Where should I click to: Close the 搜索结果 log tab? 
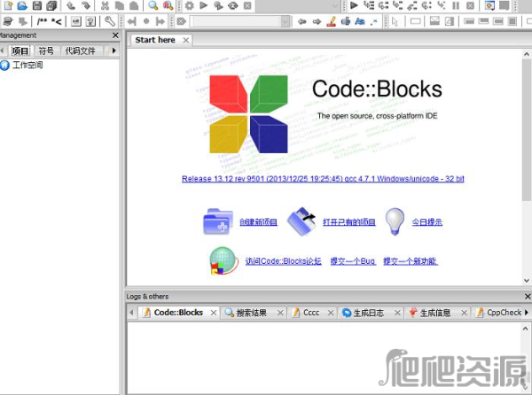[x=280, y=313]
